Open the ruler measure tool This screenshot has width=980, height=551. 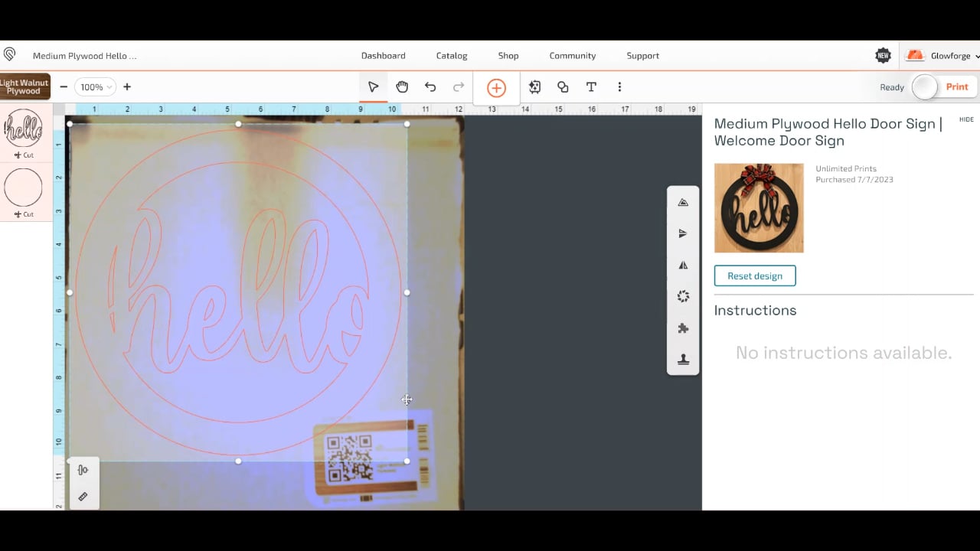click(x=83, y=497)
